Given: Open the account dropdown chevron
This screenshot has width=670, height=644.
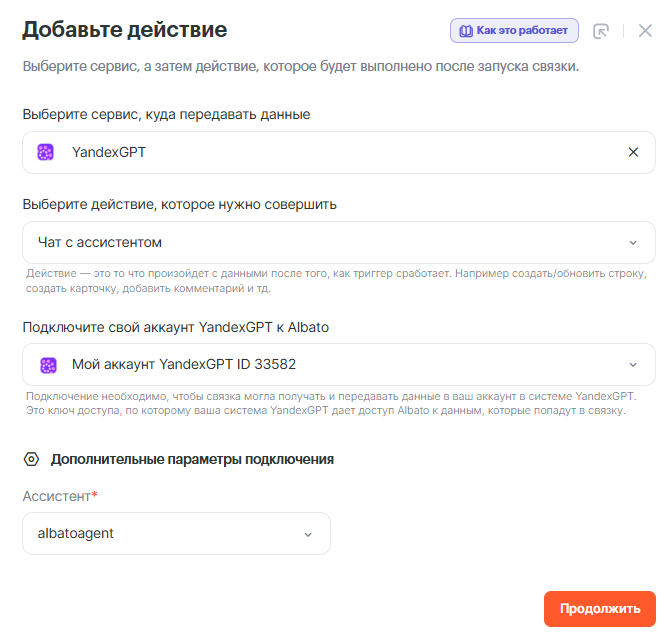Looking at the screenshot, I should tap(633, 365).
